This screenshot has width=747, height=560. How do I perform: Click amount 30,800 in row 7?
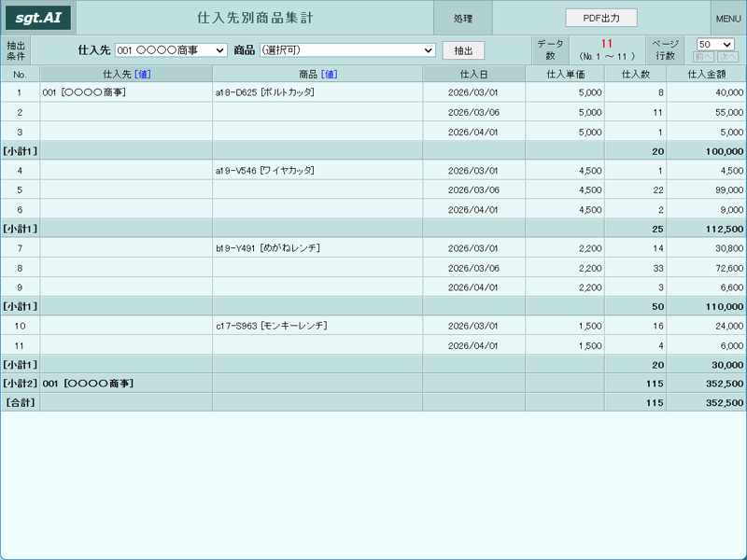click(729, 248)
